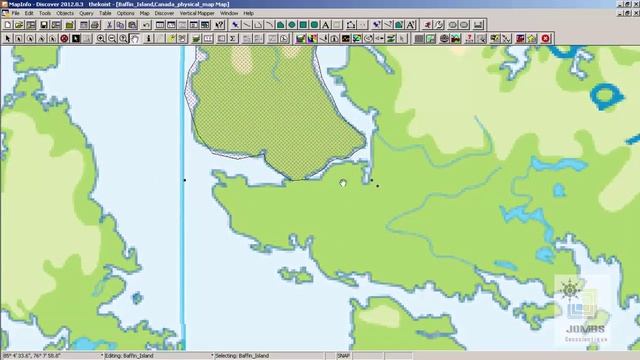Open the Map menu

(x=144, y=13)
